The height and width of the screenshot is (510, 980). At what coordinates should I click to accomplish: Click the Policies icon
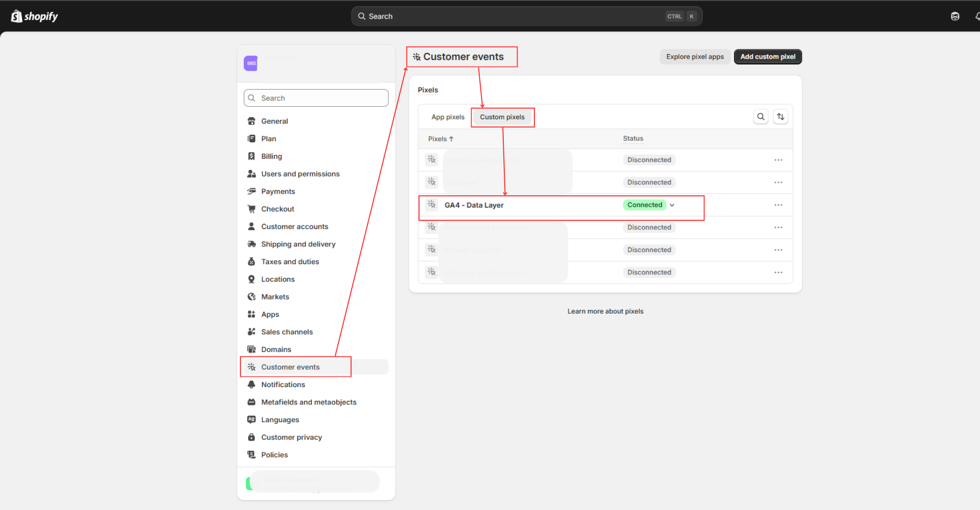252,455
